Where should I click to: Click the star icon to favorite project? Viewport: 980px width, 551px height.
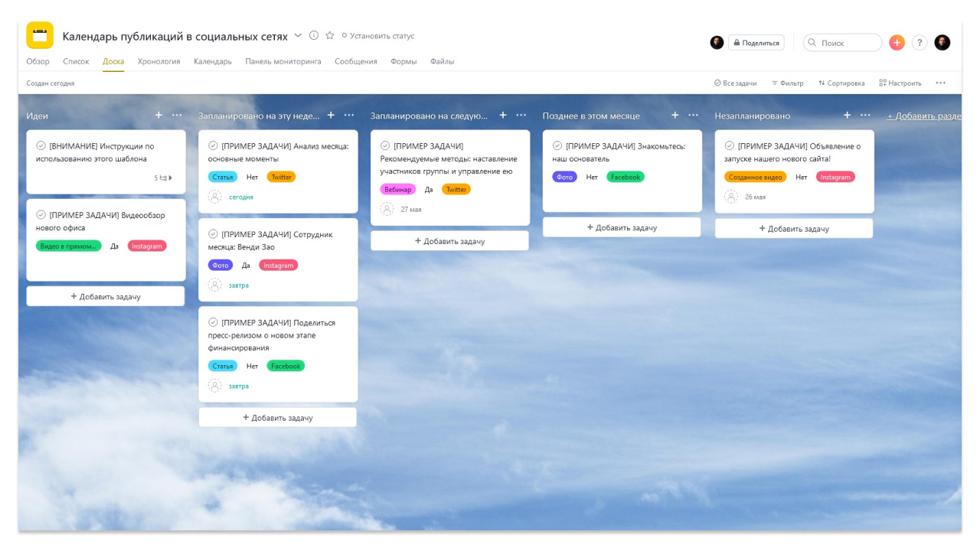(330, 36)
